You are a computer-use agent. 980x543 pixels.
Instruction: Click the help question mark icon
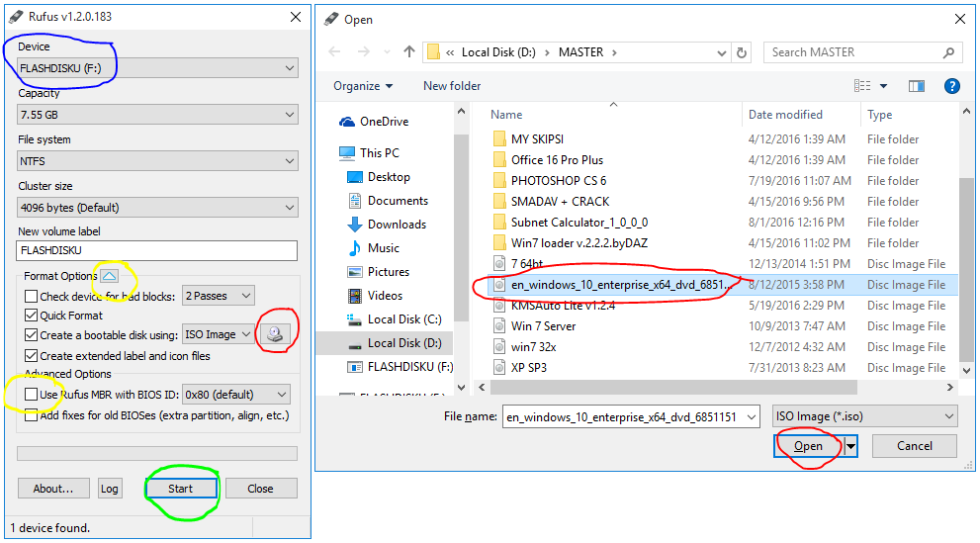pyautogui.click(x=951, y=86)
